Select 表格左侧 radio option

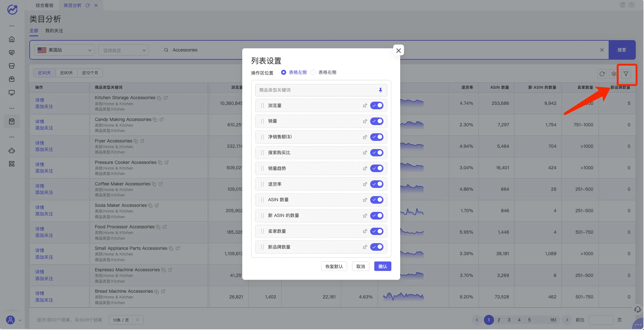click(294, 72)
